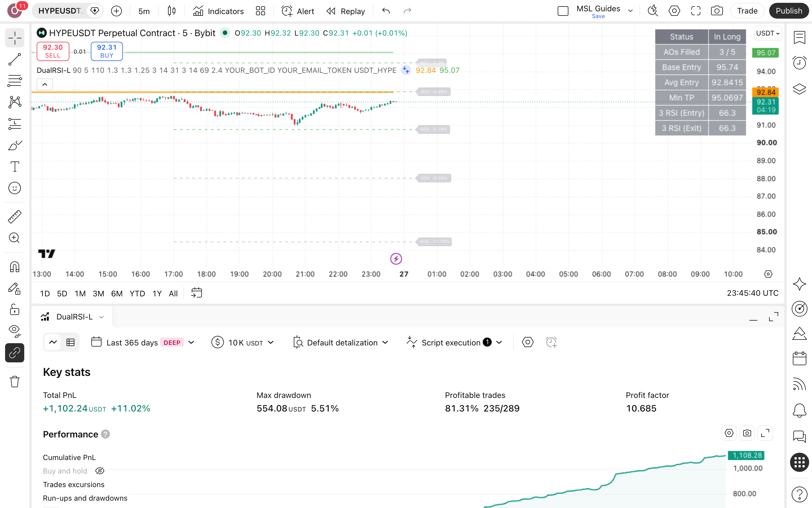Click the 92.30 SELL button
The width and height of the screenshot is (812, 508).
(53, 51)
